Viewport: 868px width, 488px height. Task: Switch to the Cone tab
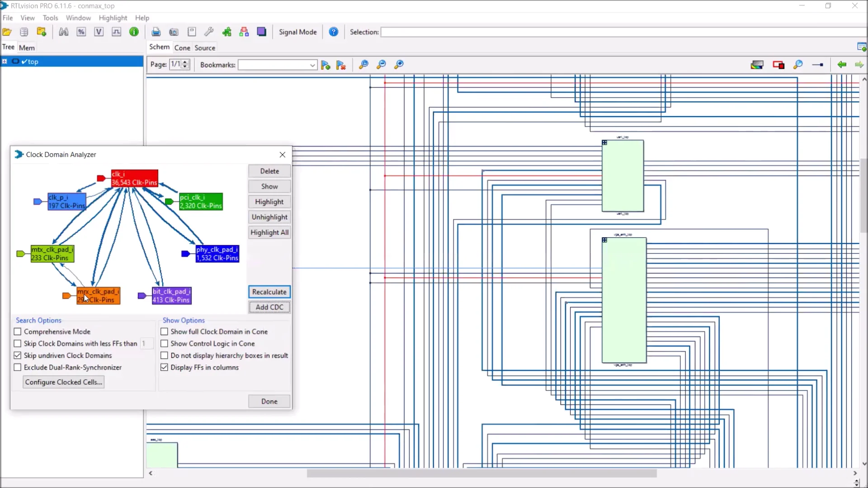pos(182,48)
